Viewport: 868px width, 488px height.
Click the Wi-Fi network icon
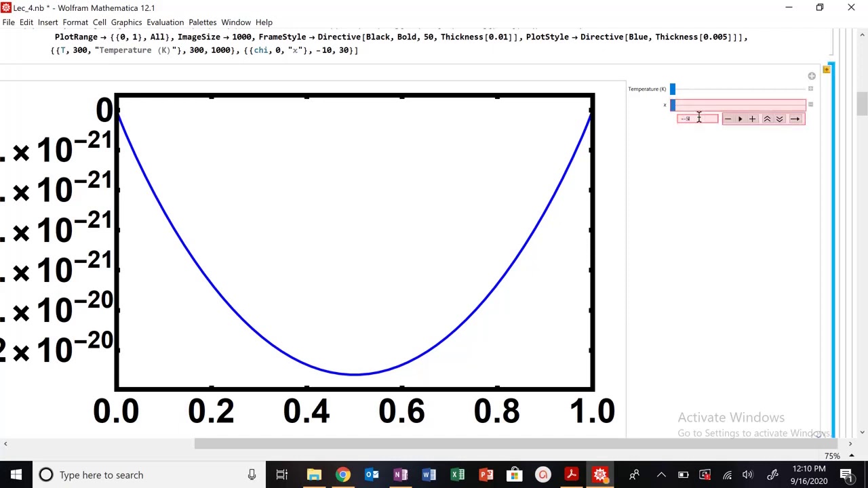(x=727, y=474)
